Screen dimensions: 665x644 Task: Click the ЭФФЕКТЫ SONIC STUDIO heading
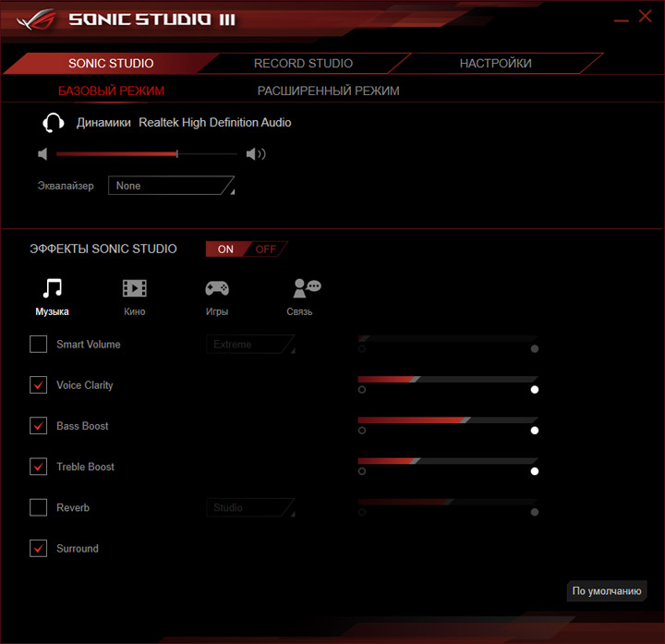103,249
